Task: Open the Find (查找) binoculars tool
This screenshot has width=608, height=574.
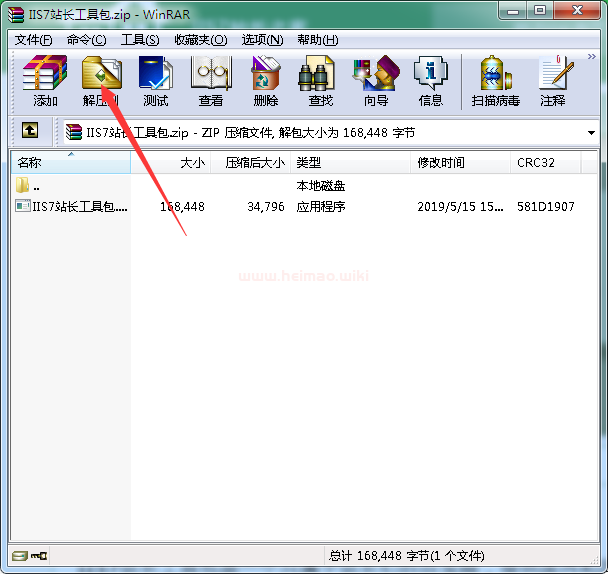Action: click(320, 81)
